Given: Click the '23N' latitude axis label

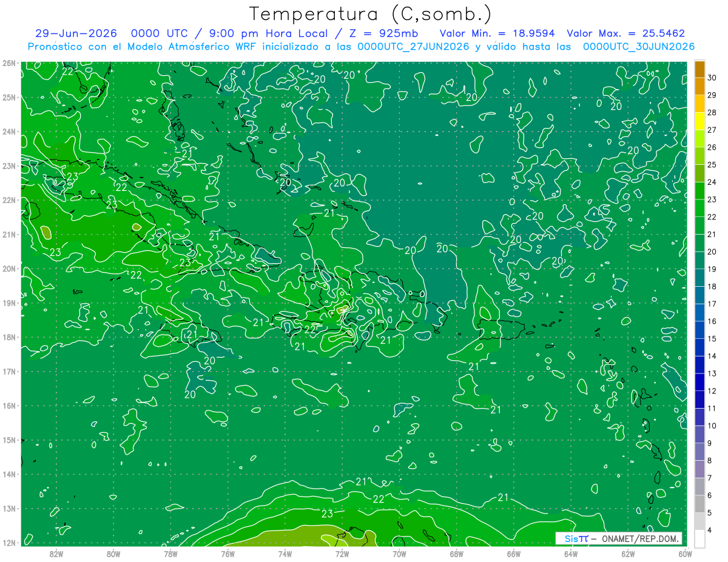Looking at the screenshot, I should click(x=9, y=166).
